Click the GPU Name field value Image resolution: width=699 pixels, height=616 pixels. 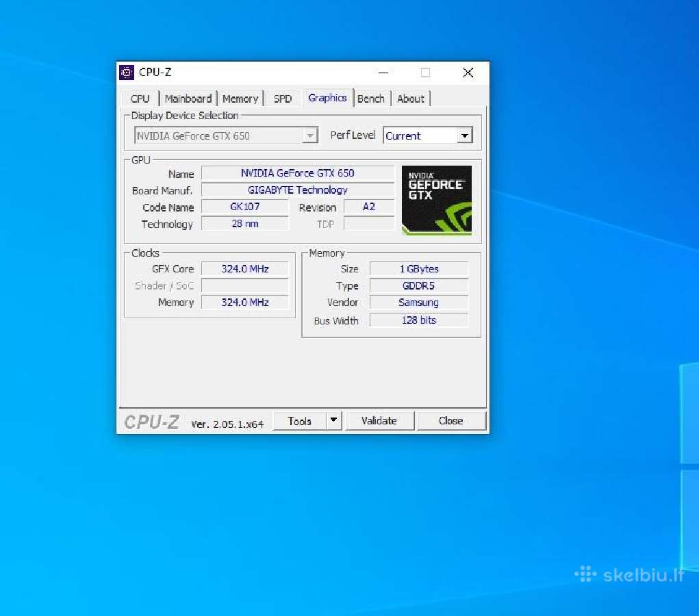(298, 173)
